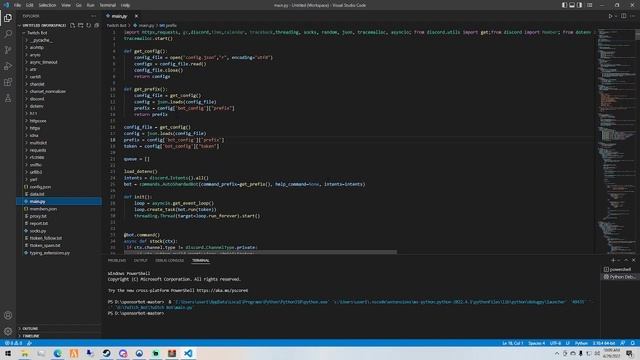640x360 pixels.
Task: Select the Terminal panel tab
Action: (x=200, y=260)
